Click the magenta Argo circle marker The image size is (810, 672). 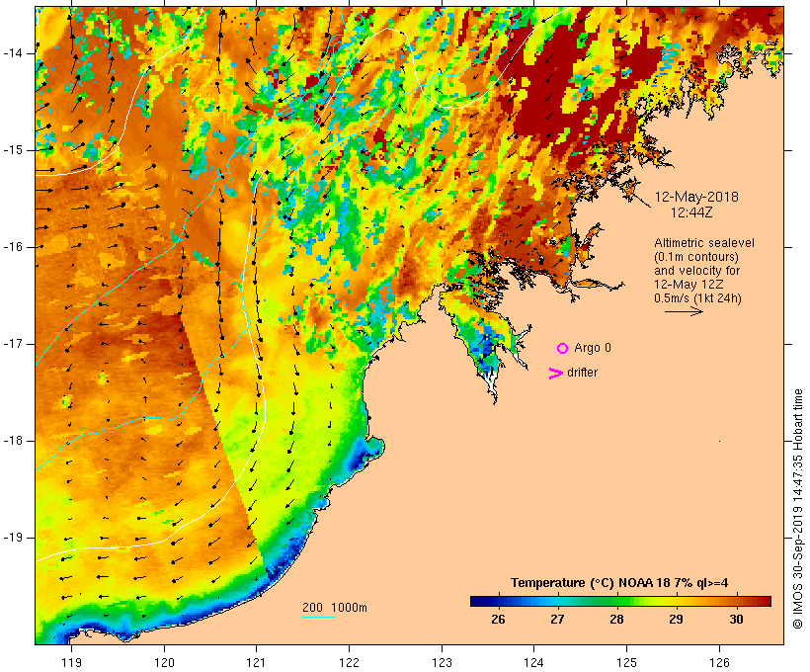563,349
